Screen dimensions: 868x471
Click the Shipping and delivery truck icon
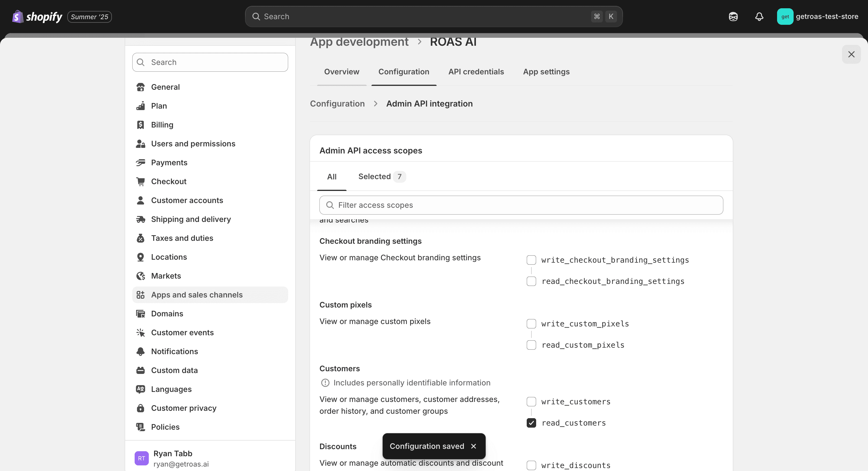click(141, 219)
